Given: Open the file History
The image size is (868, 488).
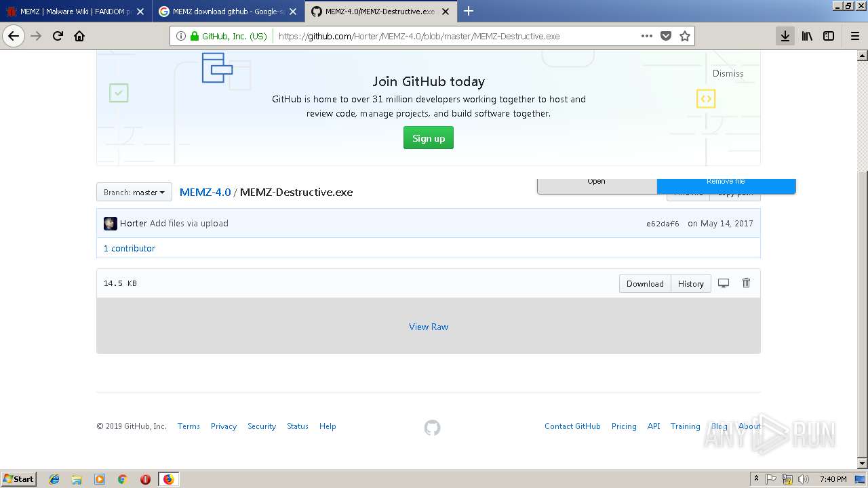Looking at the screenshot, I should [691, 283].
